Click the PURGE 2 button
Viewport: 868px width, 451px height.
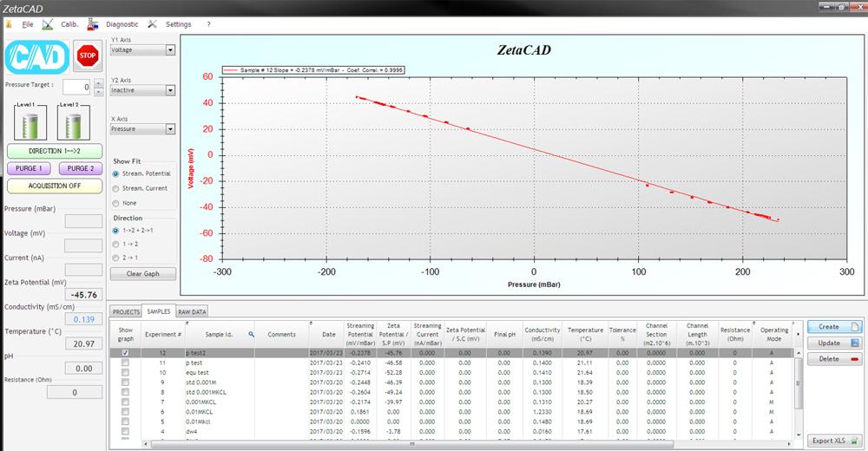81,168
